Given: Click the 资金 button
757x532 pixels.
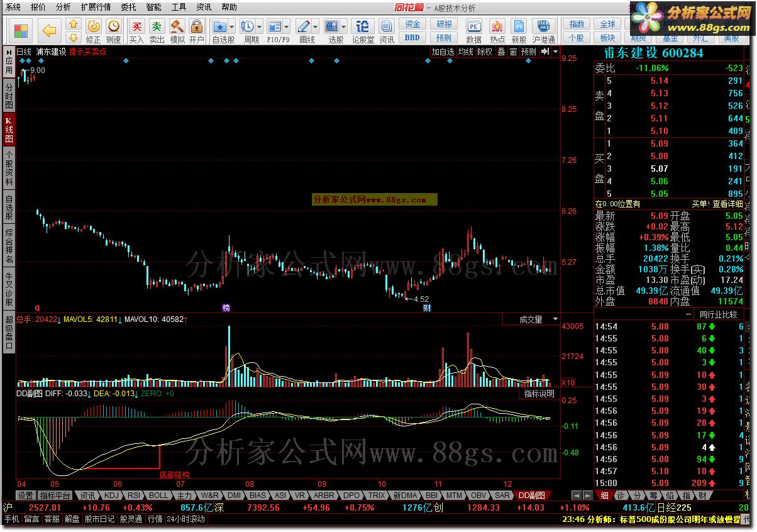Looking at the screenshot, I should [412, 24].
